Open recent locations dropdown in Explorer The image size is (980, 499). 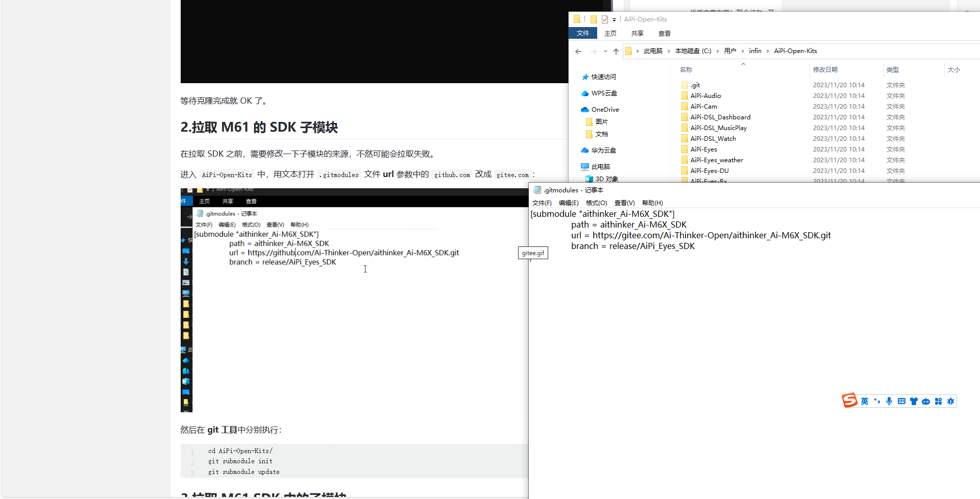coord(605,51)
